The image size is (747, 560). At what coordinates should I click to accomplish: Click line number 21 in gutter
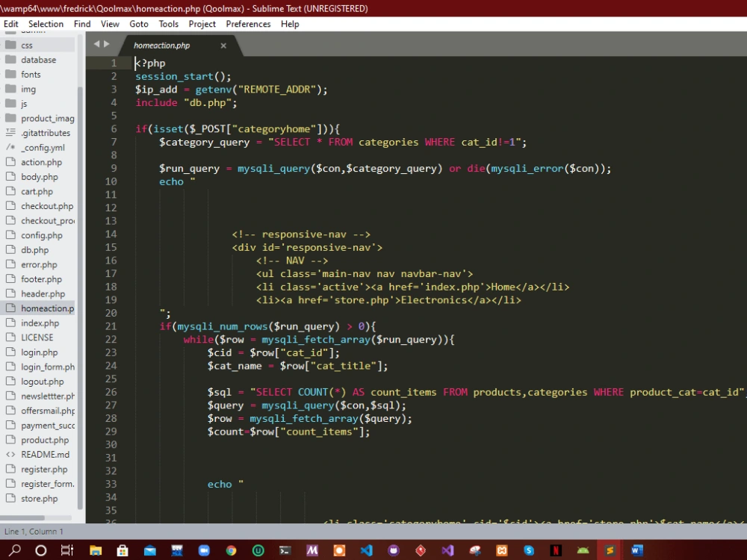coord(111,327)
